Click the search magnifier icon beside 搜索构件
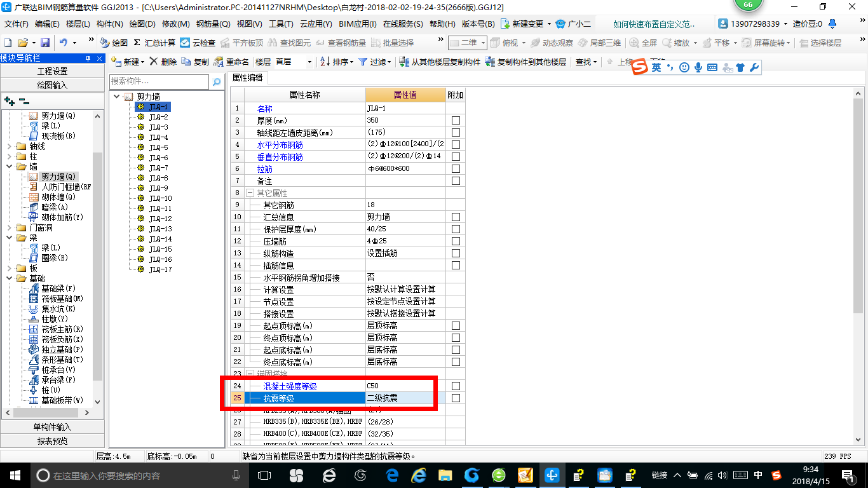The height and width of the screenshot is (488, 868). coord(217,82)
